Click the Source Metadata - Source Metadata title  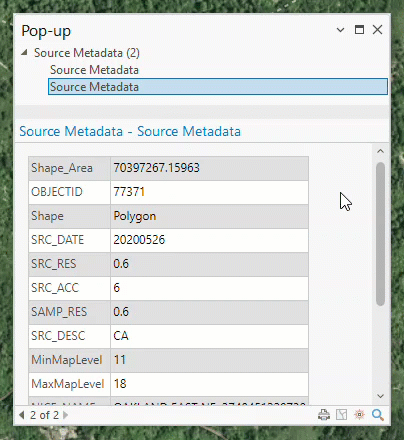130,131
